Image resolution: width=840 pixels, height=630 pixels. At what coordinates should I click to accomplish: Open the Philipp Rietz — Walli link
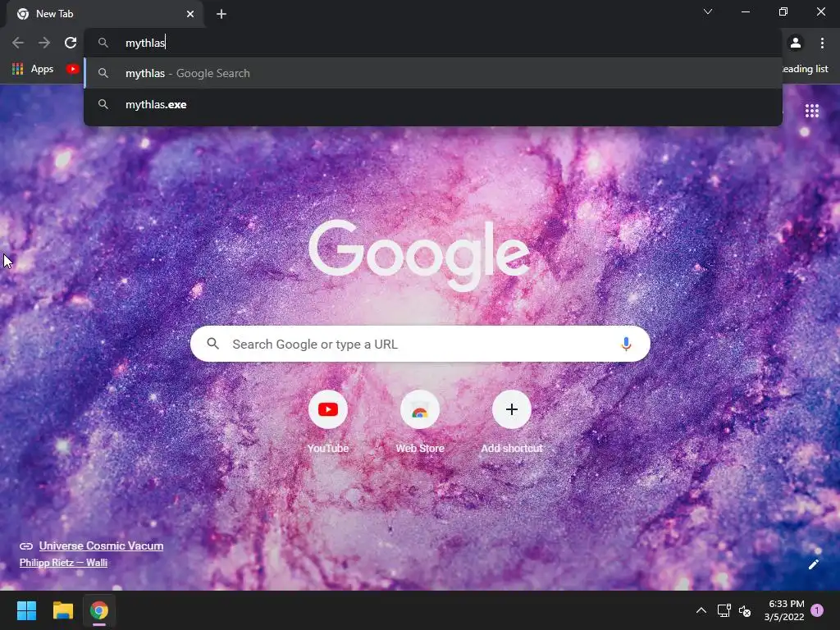(63, 563)
